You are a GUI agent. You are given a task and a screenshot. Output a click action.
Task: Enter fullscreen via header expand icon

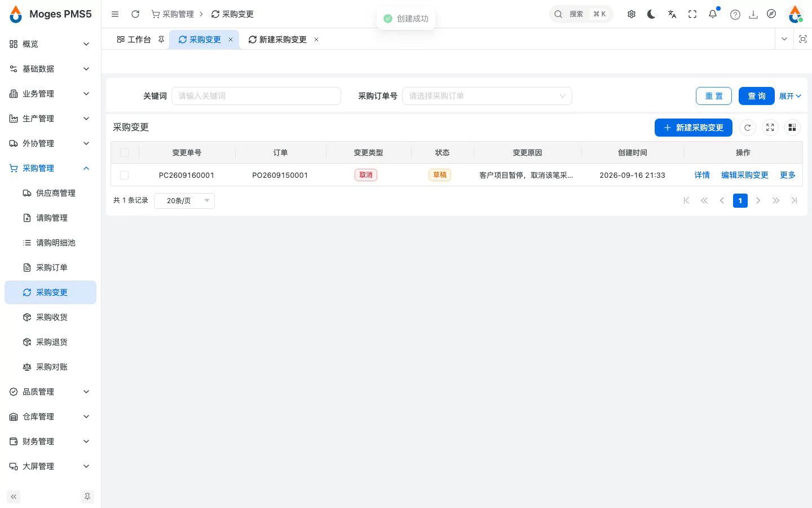(x=692, y=14)
